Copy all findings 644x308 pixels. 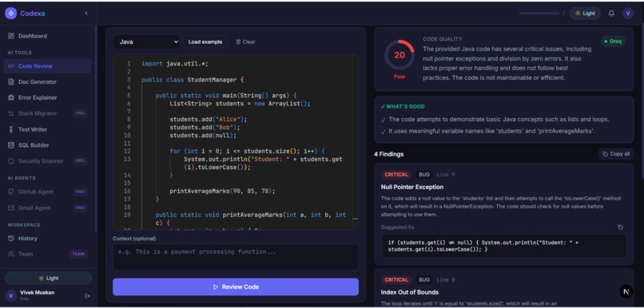coord(616,154)
